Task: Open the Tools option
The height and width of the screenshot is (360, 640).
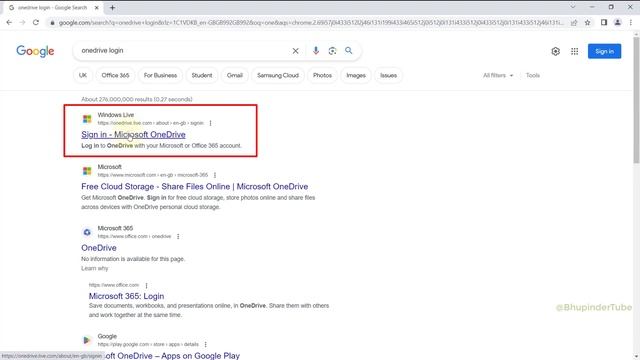Action: (x=533, y=76)
